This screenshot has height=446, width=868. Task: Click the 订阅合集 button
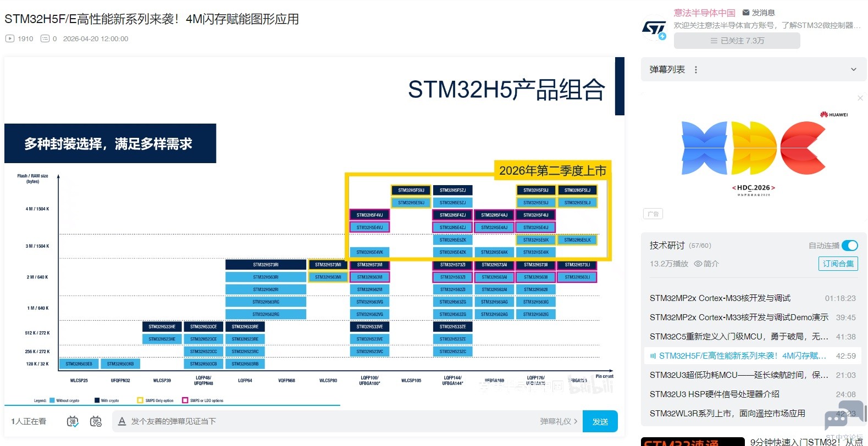click(838, 264)
